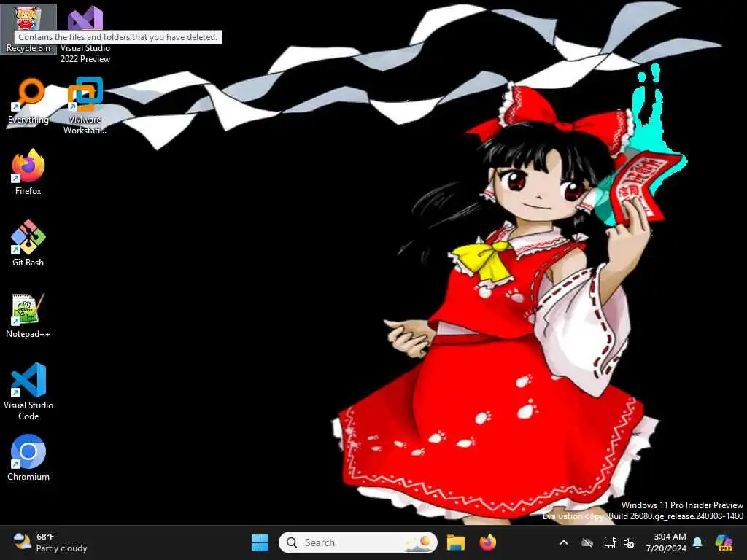Select the Notepad++ desktop shortcut

pyautogui.click(x=28, y=315)
